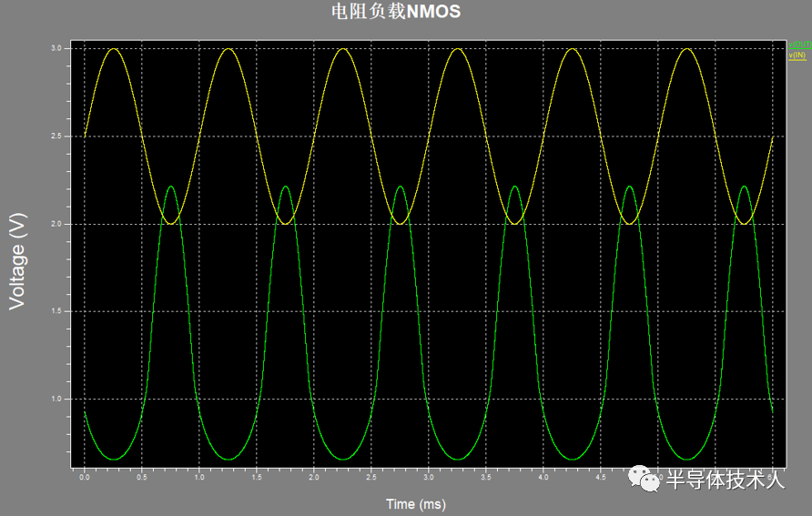This screenshot has width=812, height=516.
Task: Click the Voltage (V) axis label
Action: pyautogui.click(x=17, y=261)
